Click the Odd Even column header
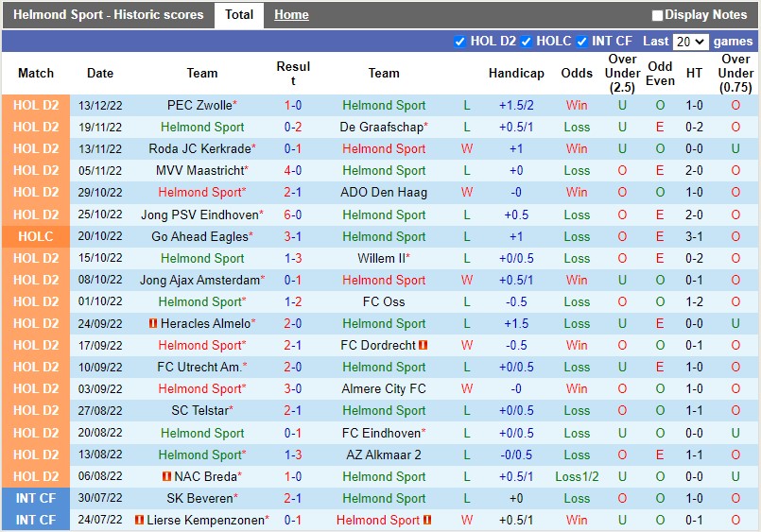761x532 pixels. [x=660, y=73]
